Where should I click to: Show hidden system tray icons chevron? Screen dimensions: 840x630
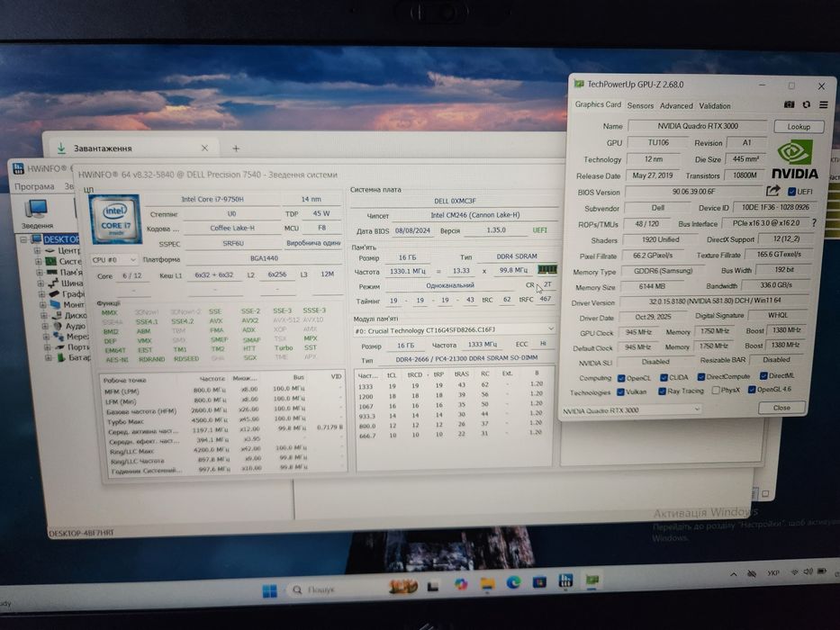[734, 574]
